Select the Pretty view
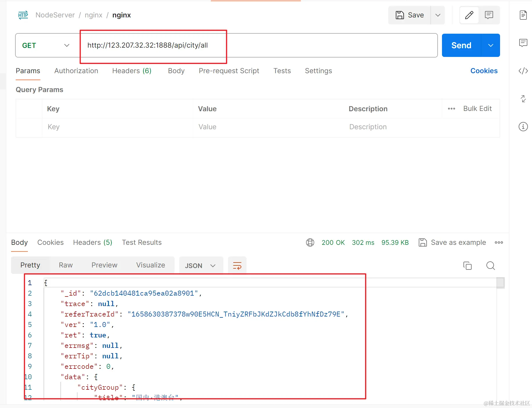532x408 pixels. coord(30,265)
